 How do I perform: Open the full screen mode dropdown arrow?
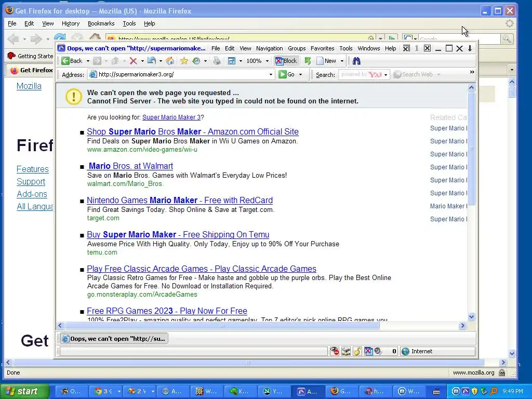[241, 61]
